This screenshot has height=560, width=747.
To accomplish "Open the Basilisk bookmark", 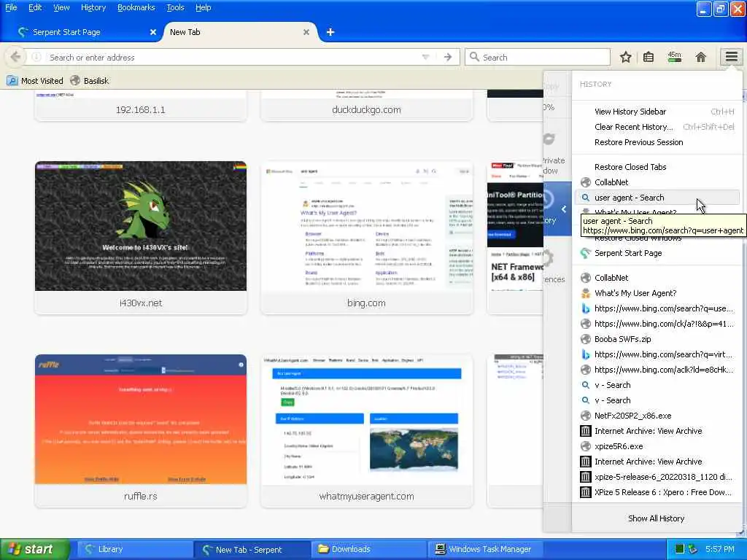I will click(90, 80).
